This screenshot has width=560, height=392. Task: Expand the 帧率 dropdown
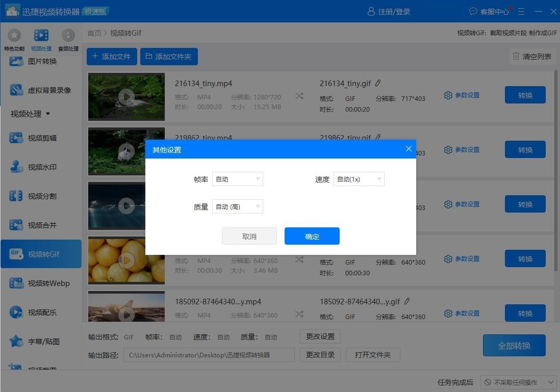(x=238, y=179)
